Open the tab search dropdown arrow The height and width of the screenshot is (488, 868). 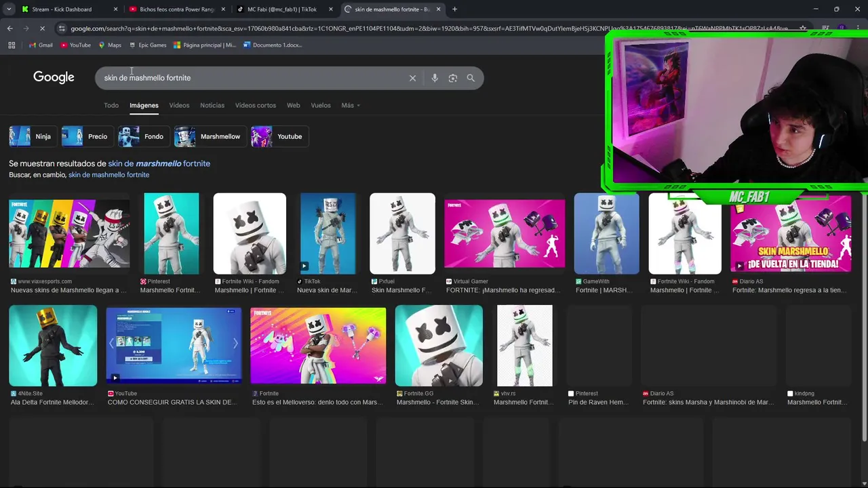[x=9, y=9]
